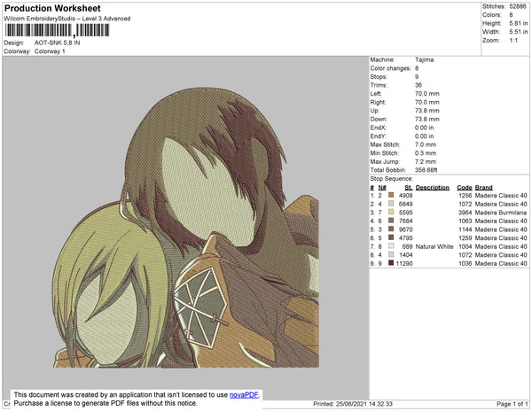Click stitch count '4908' in stop 1

point(405,196)
